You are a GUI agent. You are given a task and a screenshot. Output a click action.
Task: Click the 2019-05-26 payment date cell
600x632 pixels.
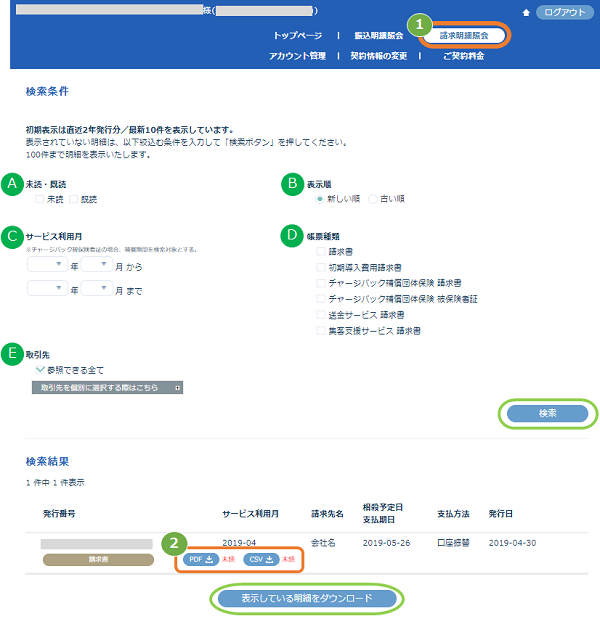click(386, 543)
